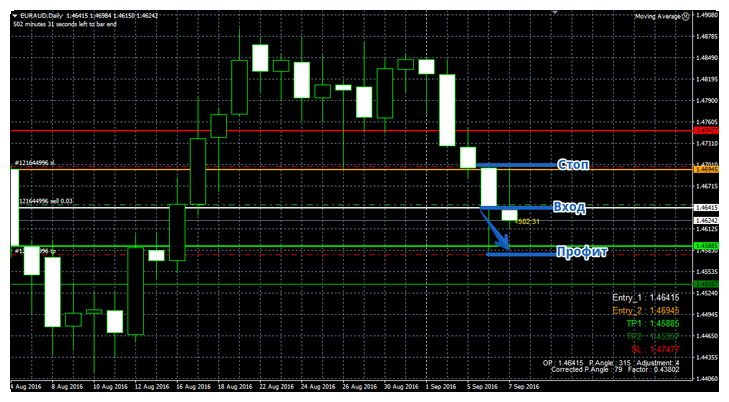Screen dimensions: 729x402
Task: Click the 'Вход' annotation label
Action: click(569, 208)
